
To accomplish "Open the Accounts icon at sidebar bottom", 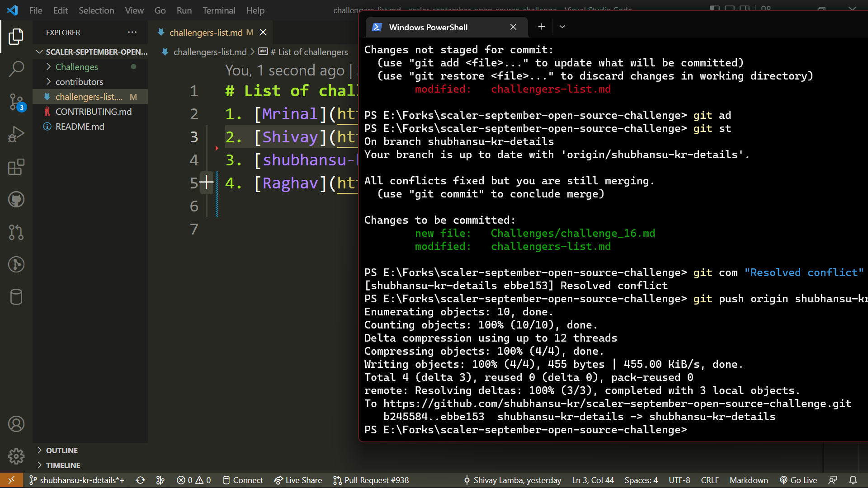I will coord(17,423).
